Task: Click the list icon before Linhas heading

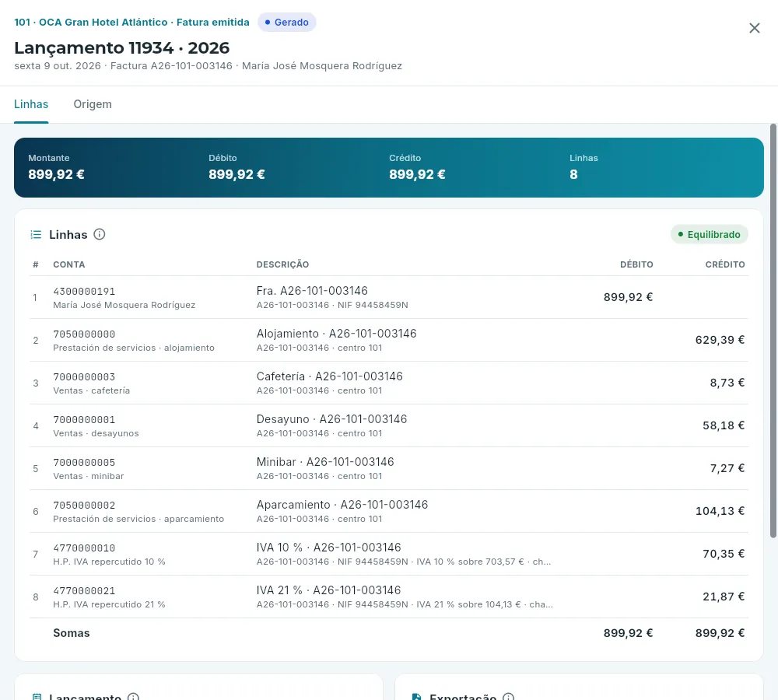Action: (x=36, y=235)
